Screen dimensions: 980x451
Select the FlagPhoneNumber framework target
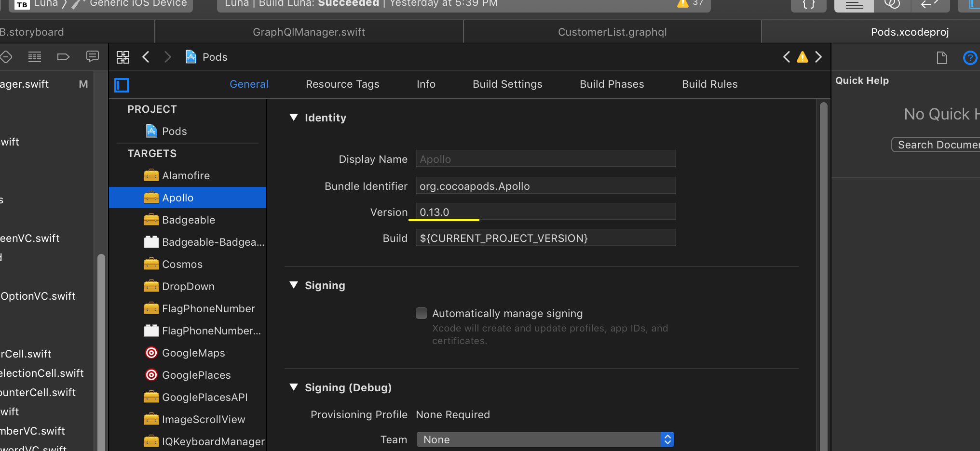tap(188, 308)
